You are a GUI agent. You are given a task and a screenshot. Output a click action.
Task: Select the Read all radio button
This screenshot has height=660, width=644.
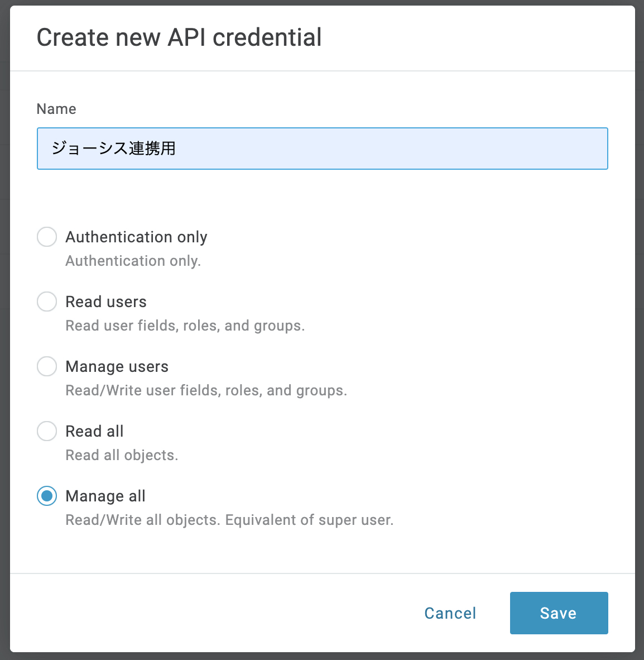point(47,431)
